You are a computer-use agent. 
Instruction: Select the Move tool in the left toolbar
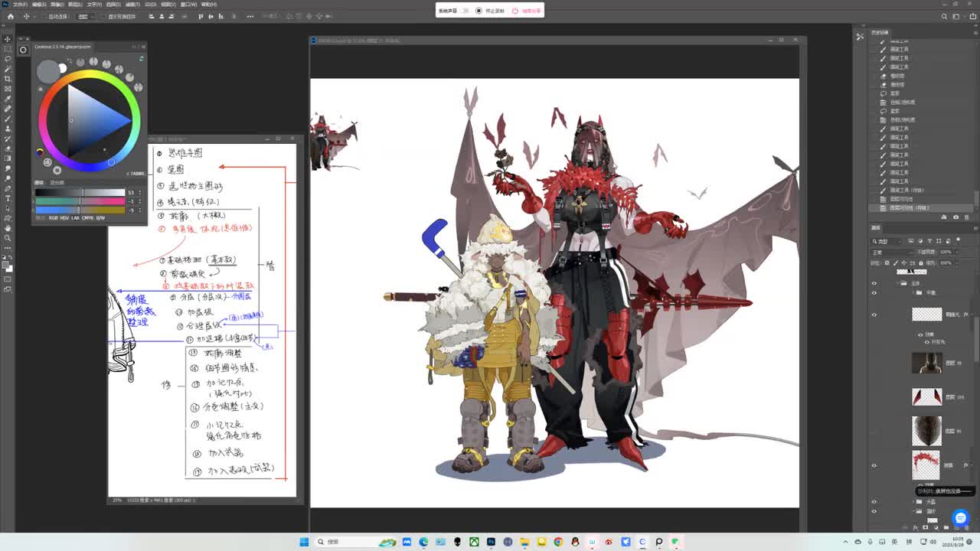[8, 39]
